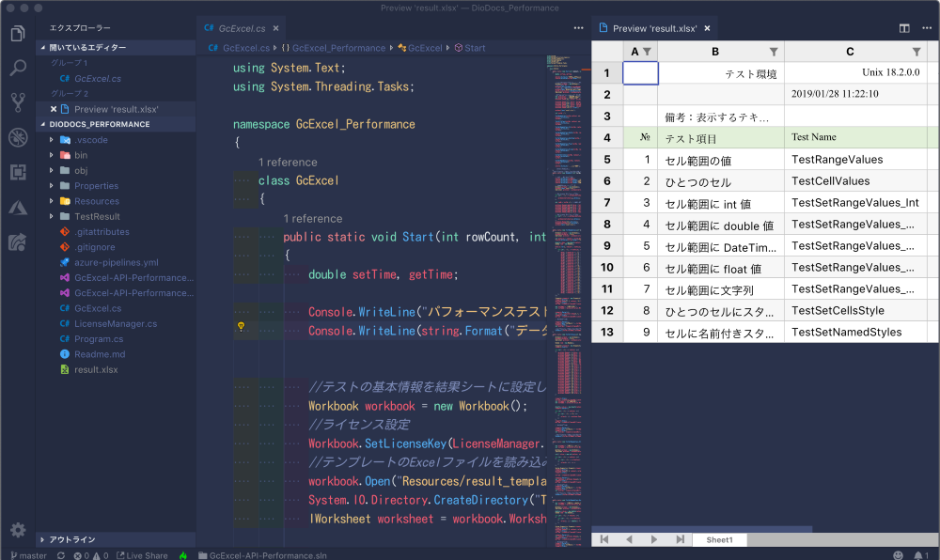This screenshot has width=940, height=560.
Task: Open the .gitignore file
Action: click(95, 247)
